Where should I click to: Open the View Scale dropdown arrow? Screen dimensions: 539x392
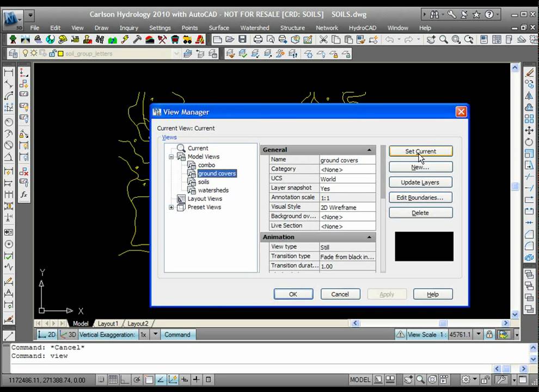click(x=478, y=334)
